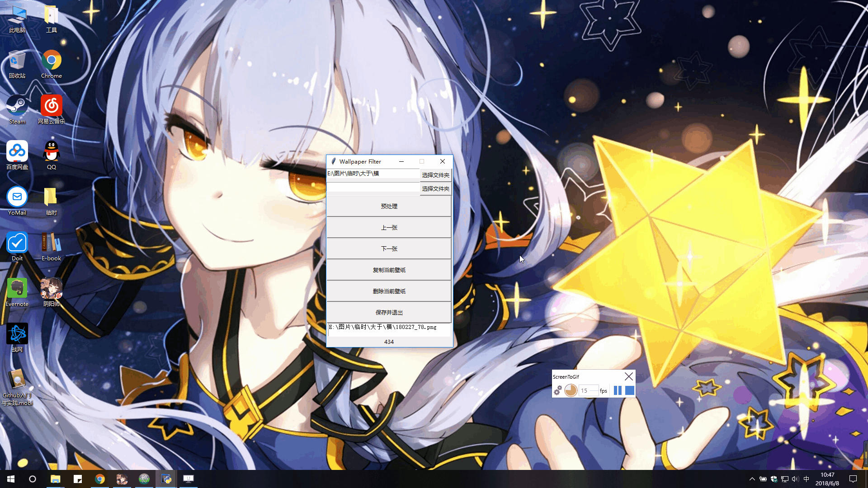Select the Evernote desktop shortcut
868x488 pixels.
pos(17,289)
